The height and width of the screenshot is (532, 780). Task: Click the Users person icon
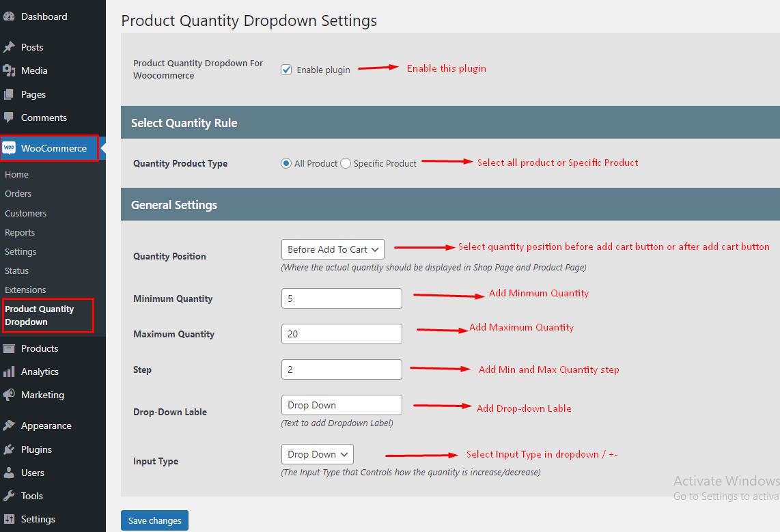click(9, 473)
